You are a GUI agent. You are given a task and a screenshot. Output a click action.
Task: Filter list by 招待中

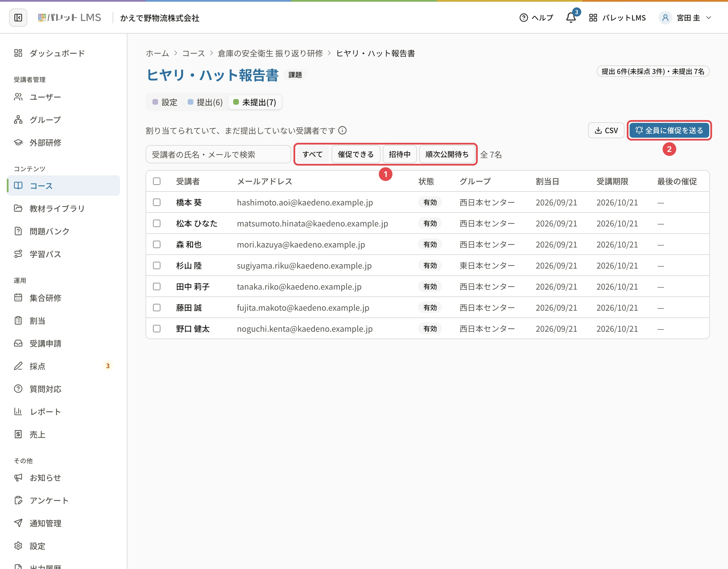[400, 154]
